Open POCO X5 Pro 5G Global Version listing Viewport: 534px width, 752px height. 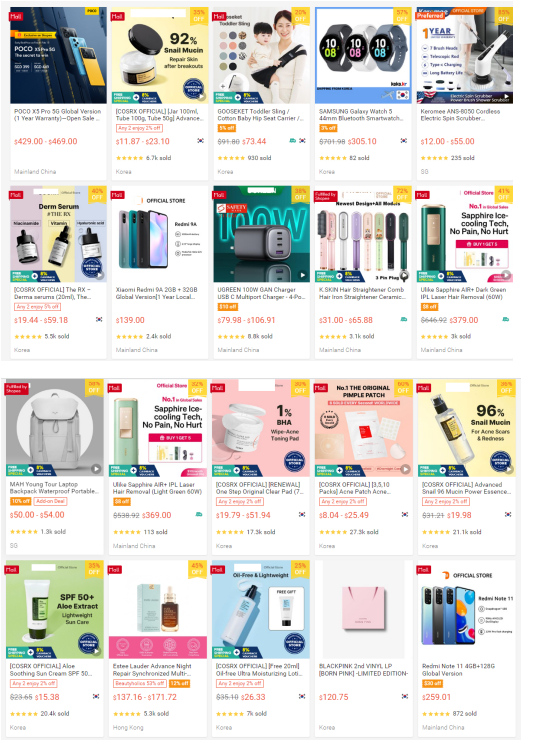pos(58,115)
